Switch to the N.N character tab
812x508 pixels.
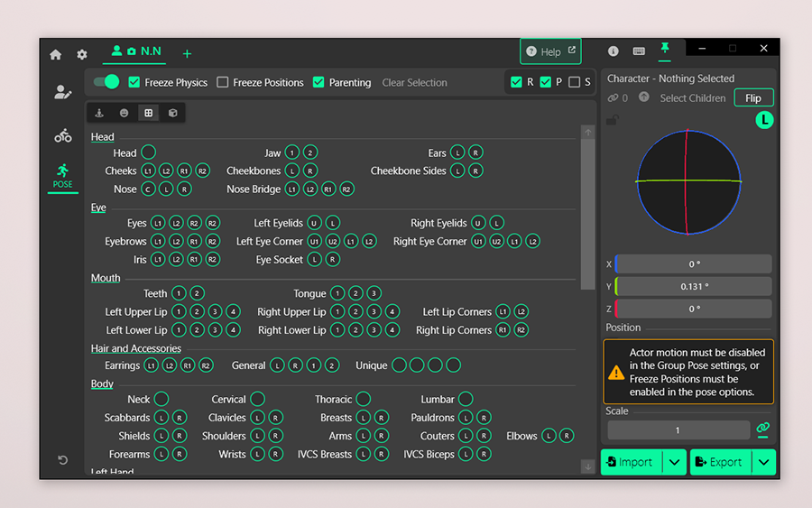tap(136, 51)
